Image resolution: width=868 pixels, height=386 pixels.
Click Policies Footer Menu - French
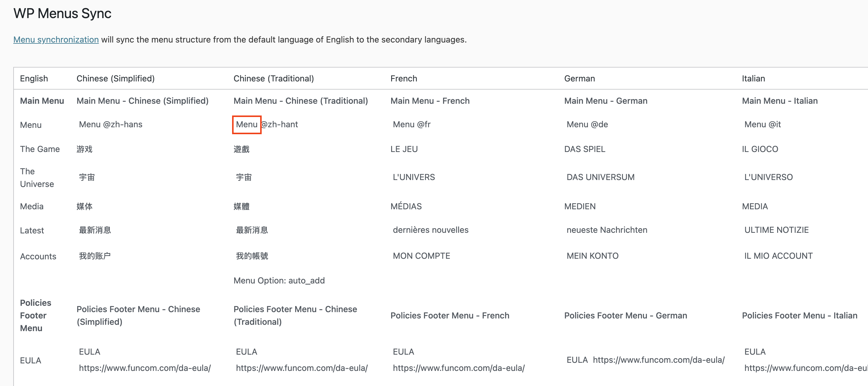click(x=449, y=316)
